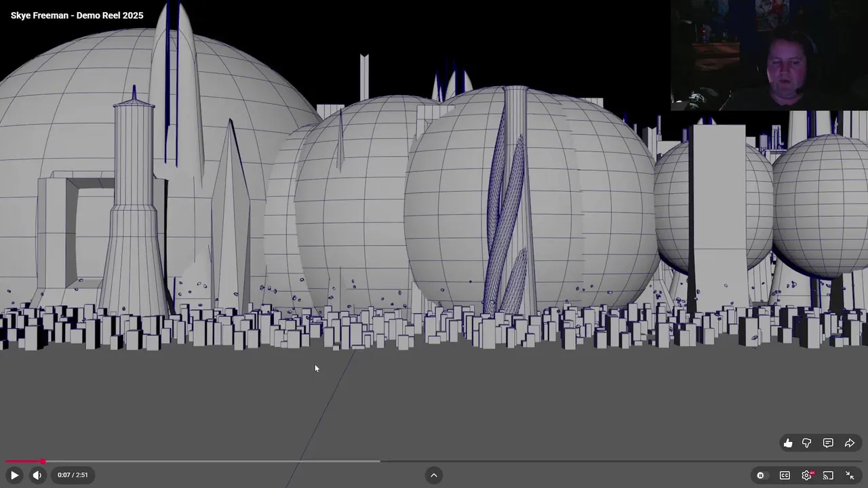
Task: Like the video with thumbs up
Action: [788, 443]
